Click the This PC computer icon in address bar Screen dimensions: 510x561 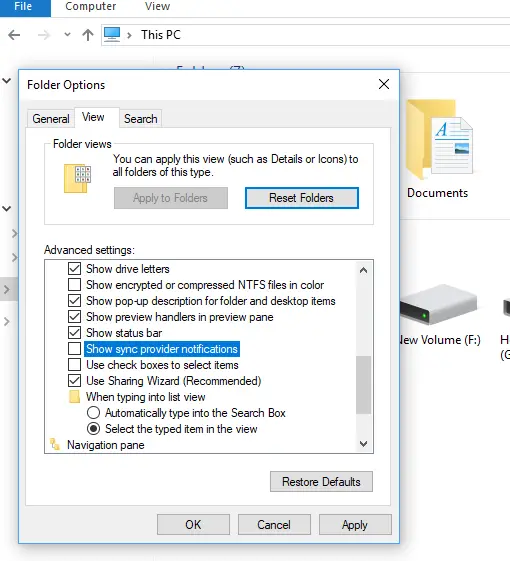coord(112,35)
